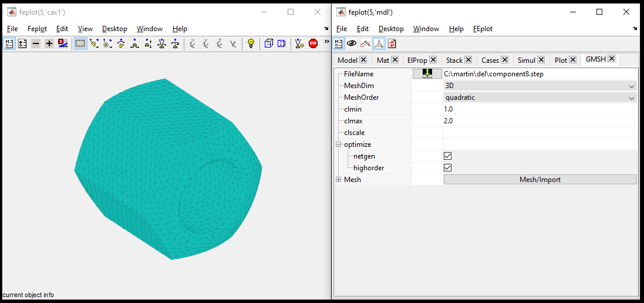Screen dimensions: 644x303
Task: Click the 3D cube view icon
Action: pos(268,43)
